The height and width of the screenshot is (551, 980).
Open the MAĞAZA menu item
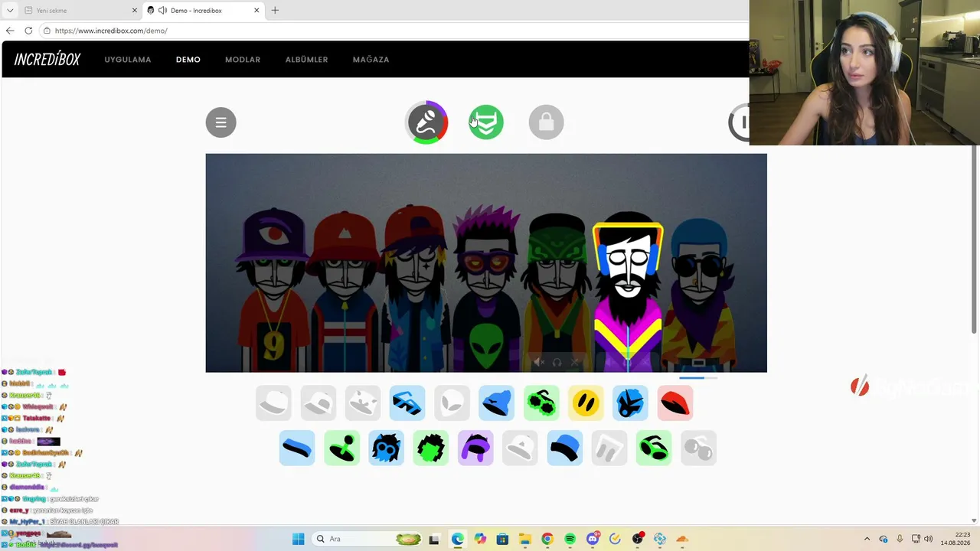(371, 60)
